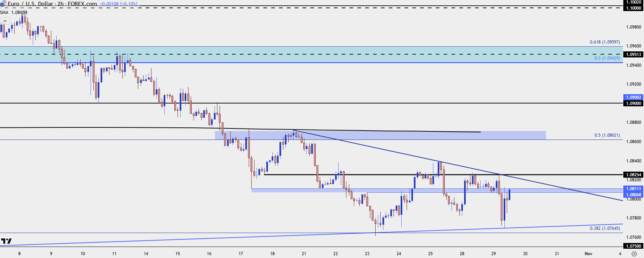Image resolution: width=644 pixels, height=258 pixels.
Task: Select the 1.09000 horizontal line tag
Action: pos(633,103)
